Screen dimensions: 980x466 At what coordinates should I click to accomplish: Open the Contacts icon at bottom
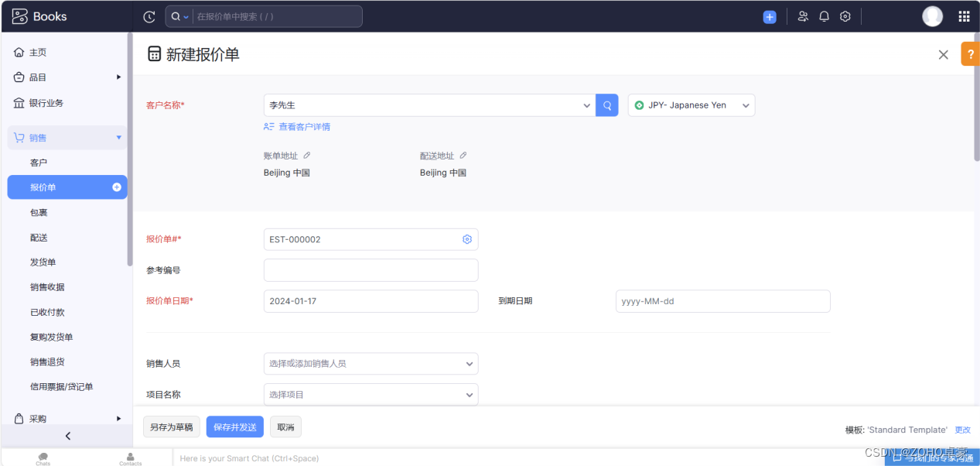pyautogui.click(x=130, y=458)
